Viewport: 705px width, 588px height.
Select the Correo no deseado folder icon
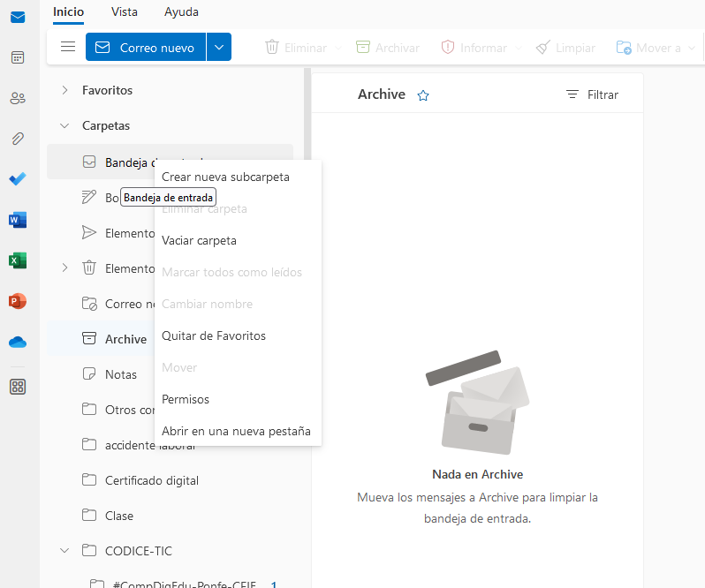point(89,304)
